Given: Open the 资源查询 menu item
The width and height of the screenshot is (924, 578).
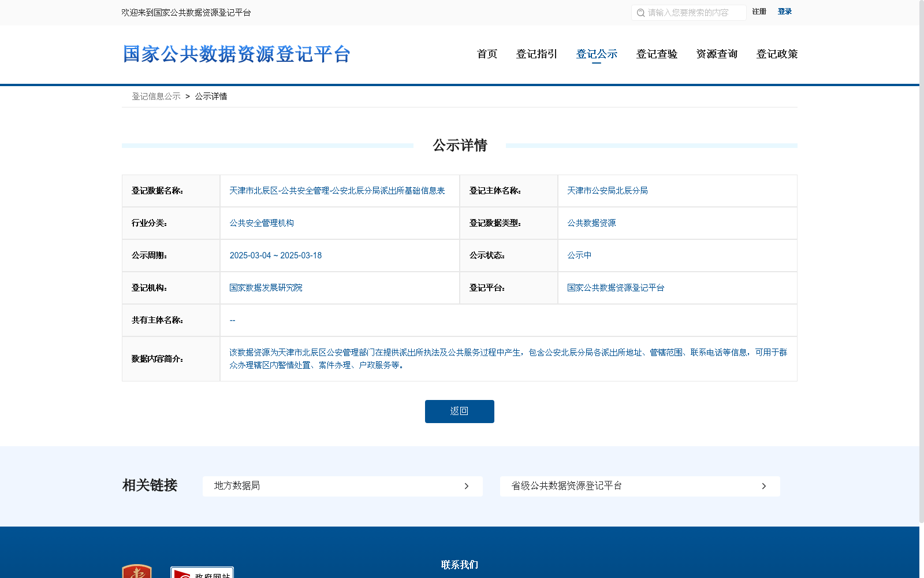Looking at the screenshot, I should [717, 54].
